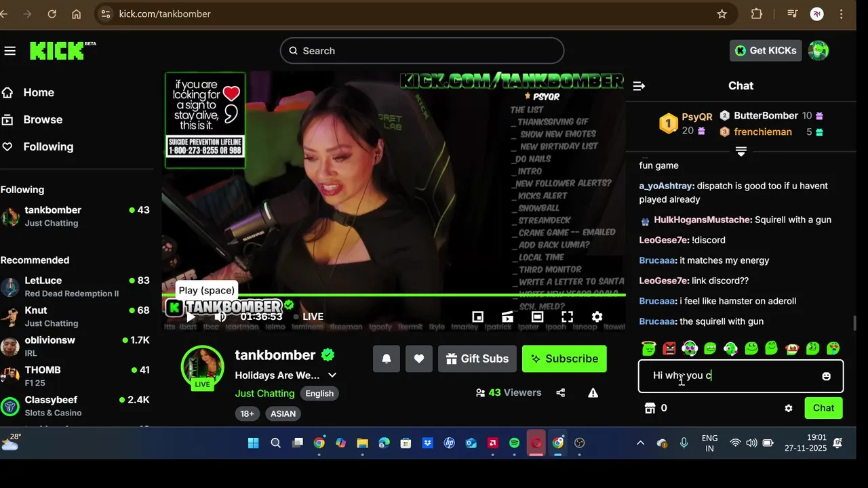Viewport: 868px width, 488px height.
Task: Open the hamburger sidebar menu
Action: 9,51
